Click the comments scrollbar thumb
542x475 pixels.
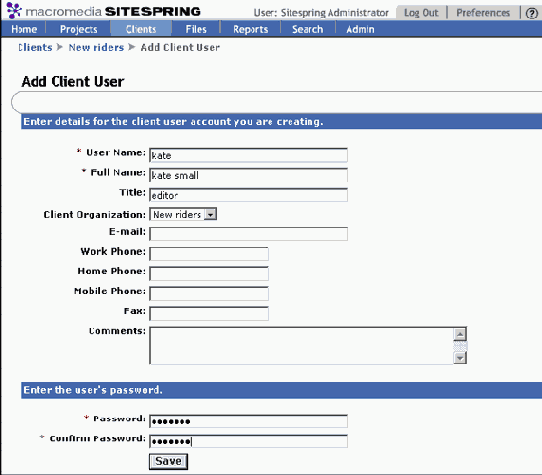[460, 346]
